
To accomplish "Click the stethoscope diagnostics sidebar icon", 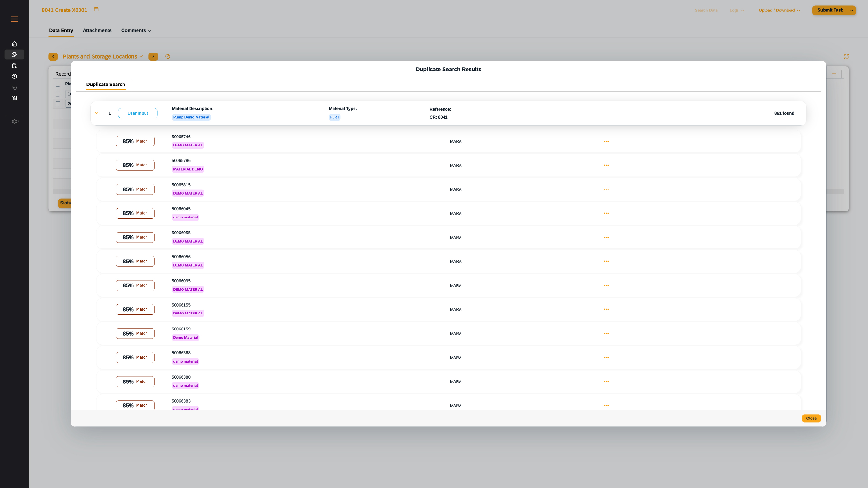I will click(14, 87).
